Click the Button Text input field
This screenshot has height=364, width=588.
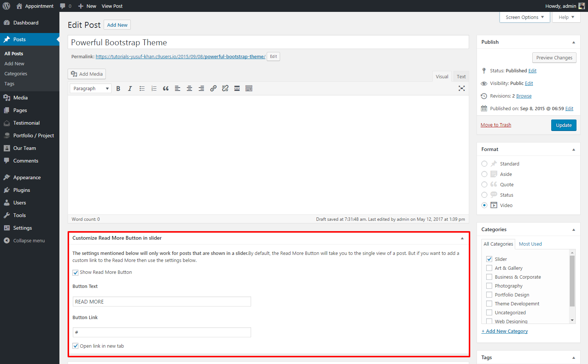[x=162, y=302]
